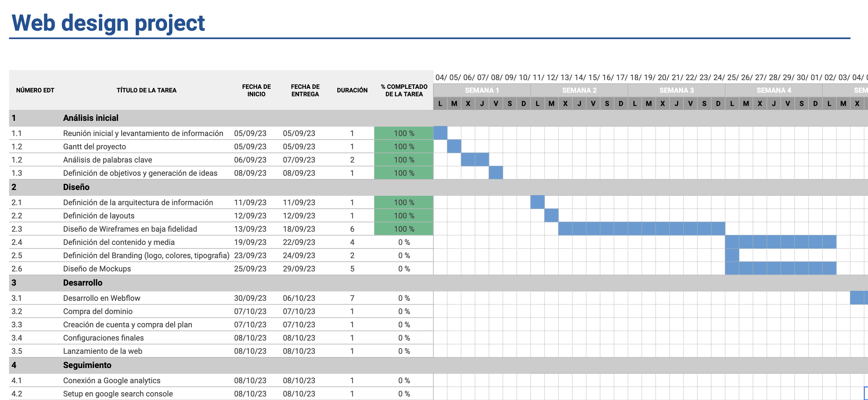The height and width of the screenshot is (400, 868).
Task: Click the Gantt bar for Gantt del proyecto
Action: point(454,146)
